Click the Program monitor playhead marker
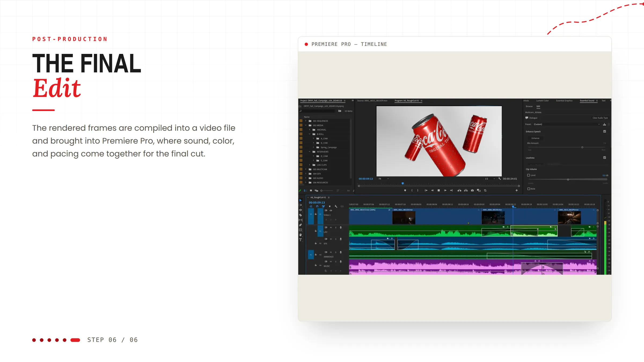 pyautogui.click(x=402, y=184)
